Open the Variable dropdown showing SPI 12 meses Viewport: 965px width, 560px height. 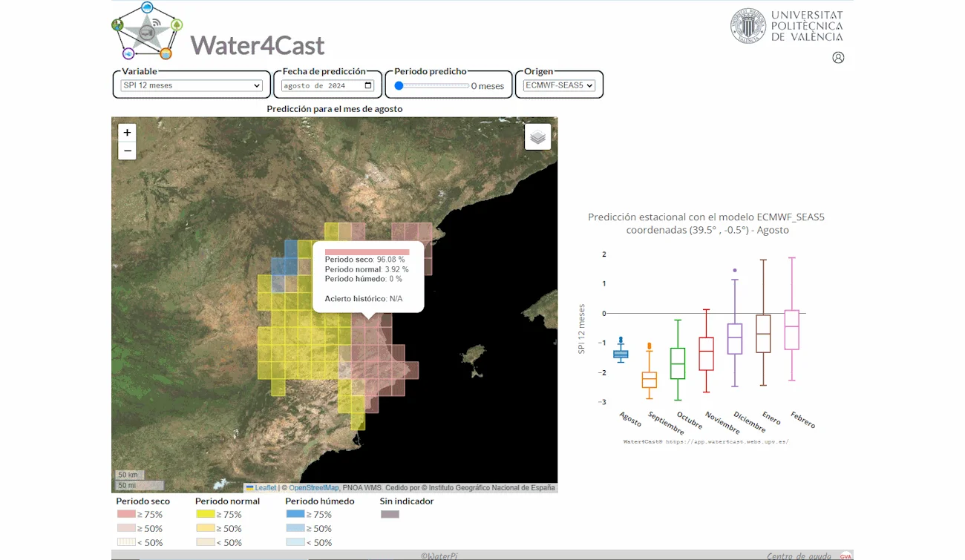tap(192, 85)
